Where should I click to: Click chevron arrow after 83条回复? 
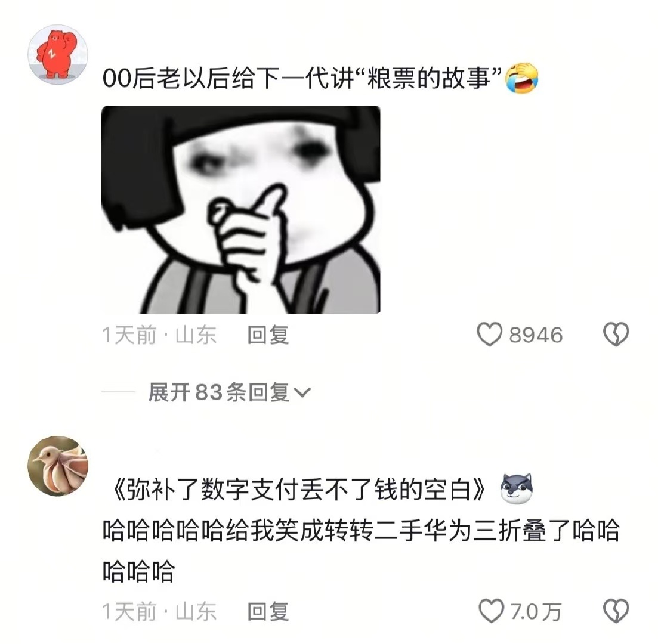coord(302,393)
